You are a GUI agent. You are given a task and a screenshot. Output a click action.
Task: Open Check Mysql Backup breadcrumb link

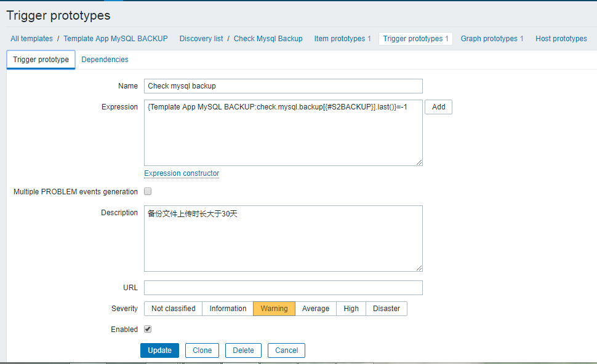268,39
